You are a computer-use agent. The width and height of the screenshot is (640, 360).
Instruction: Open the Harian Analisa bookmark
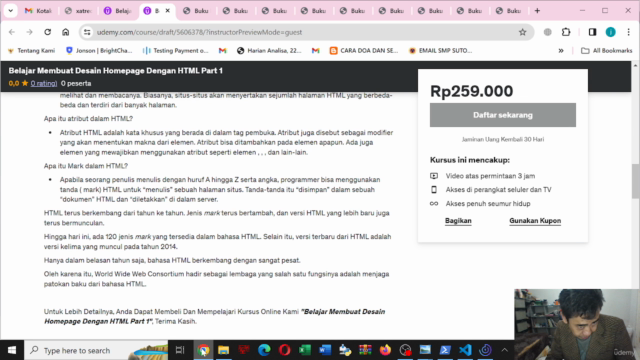[x=269, y=51]
